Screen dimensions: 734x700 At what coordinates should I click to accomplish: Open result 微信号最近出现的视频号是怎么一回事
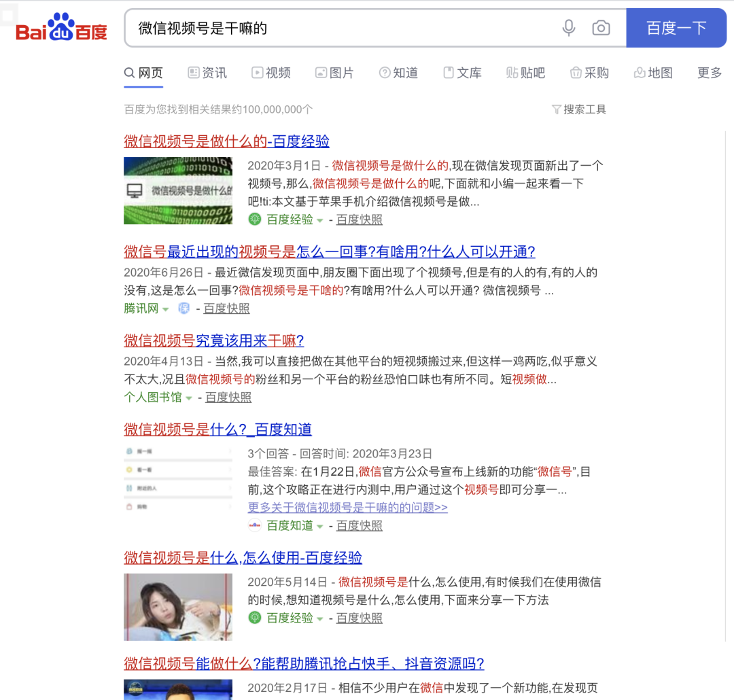click(330, 251)
